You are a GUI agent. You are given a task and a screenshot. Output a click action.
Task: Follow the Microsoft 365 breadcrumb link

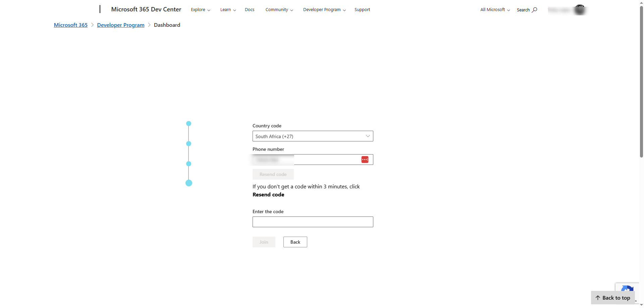pyautogui.click(x=71, y=25)
